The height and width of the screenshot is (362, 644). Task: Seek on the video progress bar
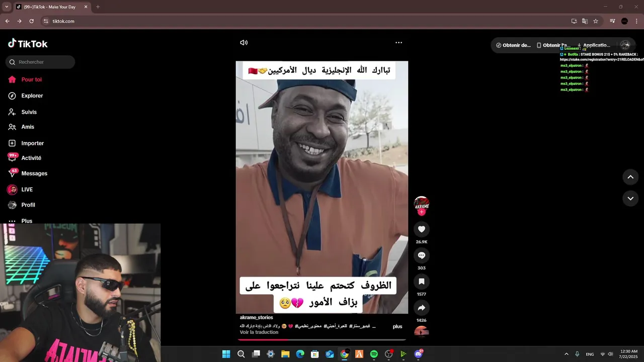(322, 340)
